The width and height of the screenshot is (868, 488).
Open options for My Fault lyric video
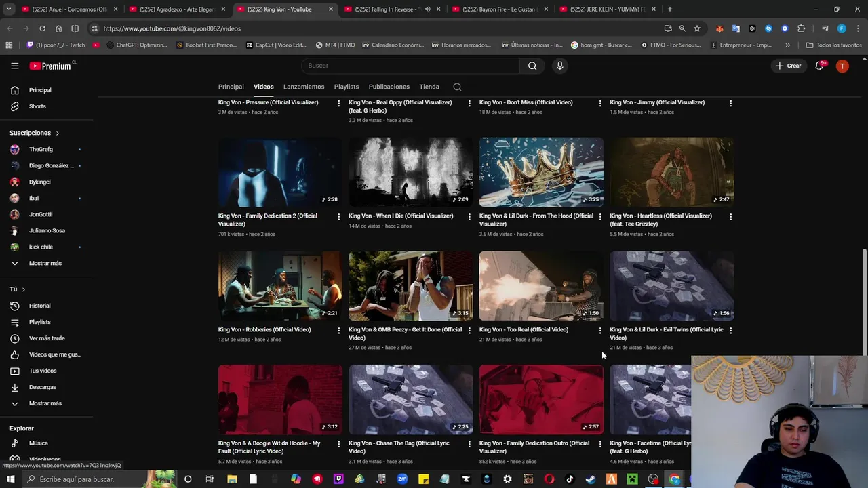point(338,444)
